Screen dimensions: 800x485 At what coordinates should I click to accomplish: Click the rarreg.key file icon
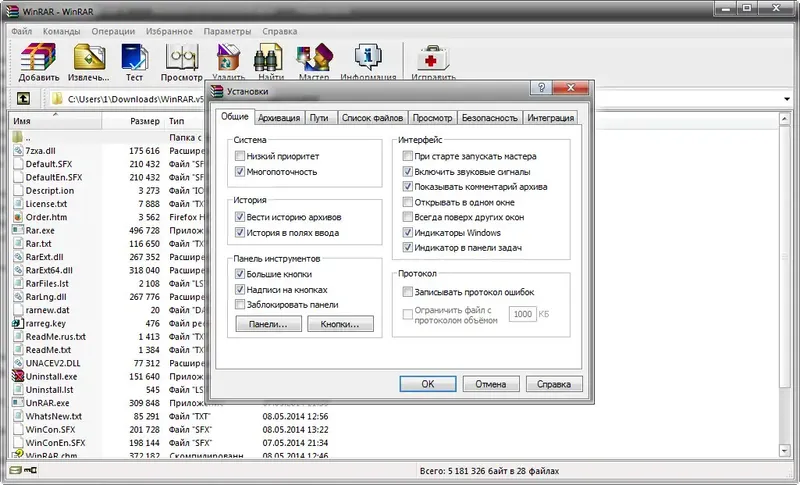tap(18, 323)
